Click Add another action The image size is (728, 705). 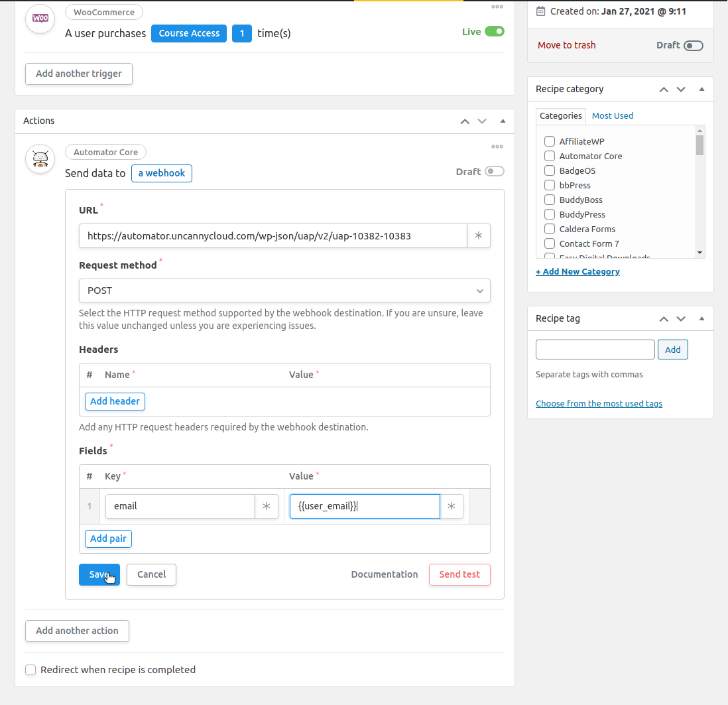77,631
